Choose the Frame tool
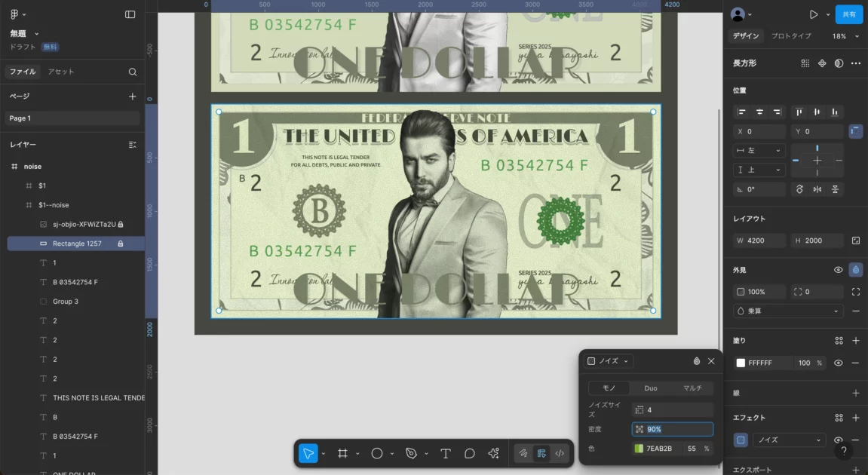The image size is (868, 475). pos(342,453)
